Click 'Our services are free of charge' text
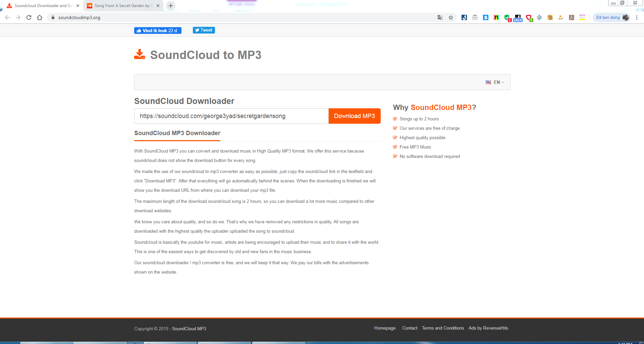 429,128
